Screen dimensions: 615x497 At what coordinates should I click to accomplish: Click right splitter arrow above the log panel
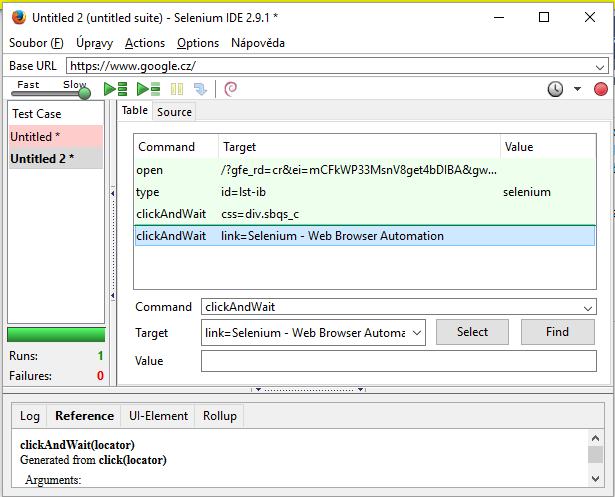pyautogui.click(x=360, y=390)
